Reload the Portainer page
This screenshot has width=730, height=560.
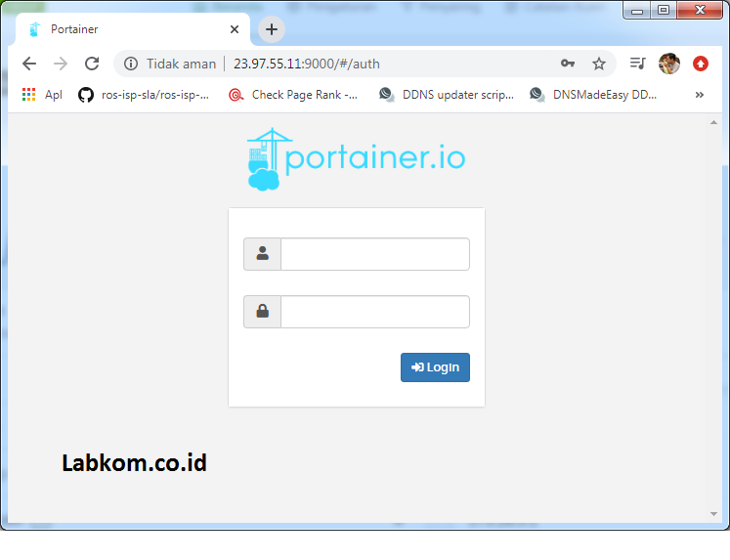92,64
